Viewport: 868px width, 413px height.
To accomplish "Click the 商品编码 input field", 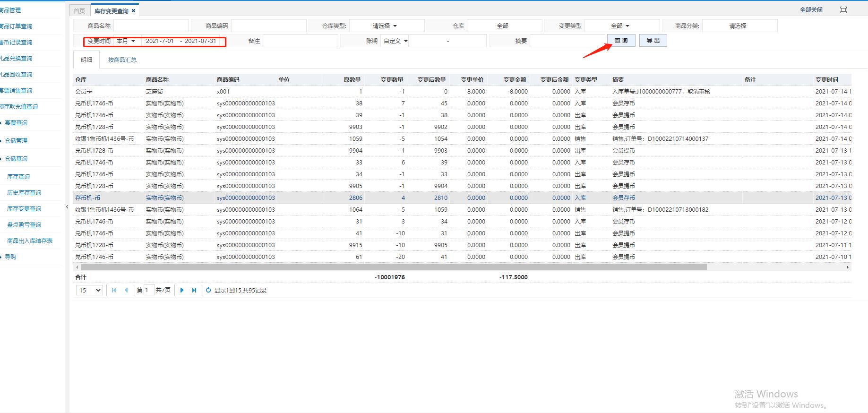I will [x=269, y=26].
